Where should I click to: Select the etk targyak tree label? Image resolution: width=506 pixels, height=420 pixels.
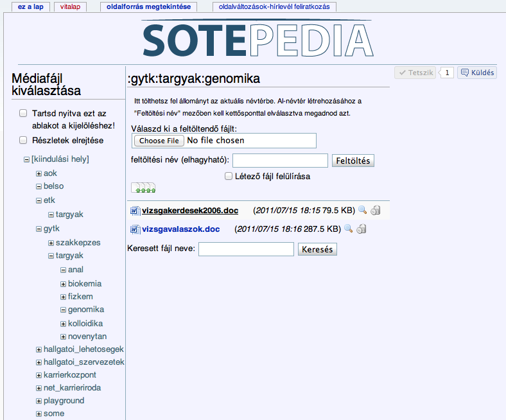click(x=69, y=214)
